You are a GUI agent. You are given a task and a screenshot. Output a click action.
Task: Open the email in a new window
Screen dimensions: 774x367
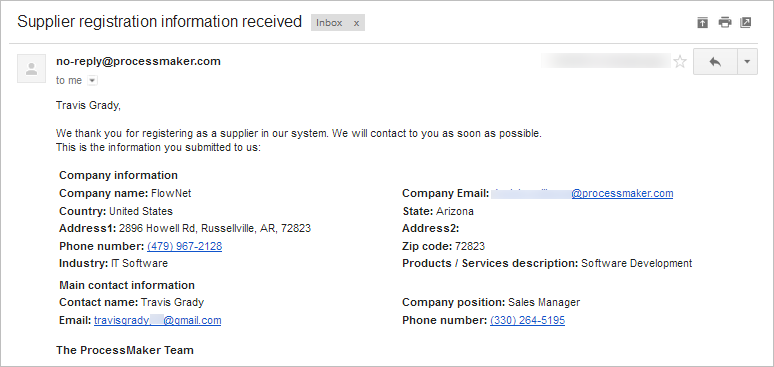(746, 22)
